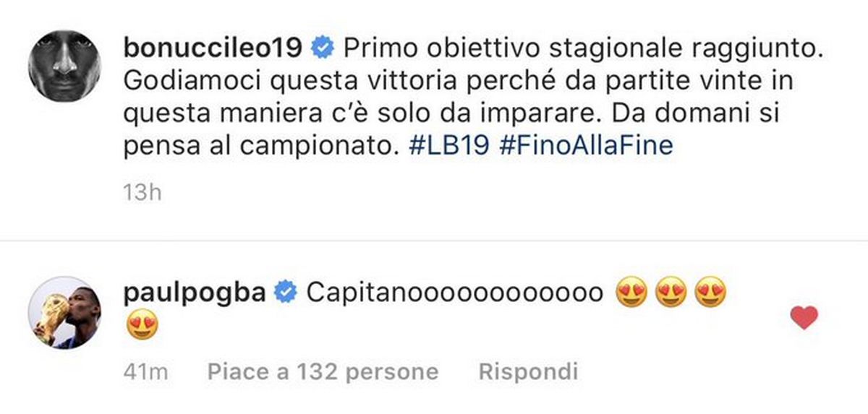Click the 13h post timestamp
This screenshot has width=868, height=414.
point(142,193)
